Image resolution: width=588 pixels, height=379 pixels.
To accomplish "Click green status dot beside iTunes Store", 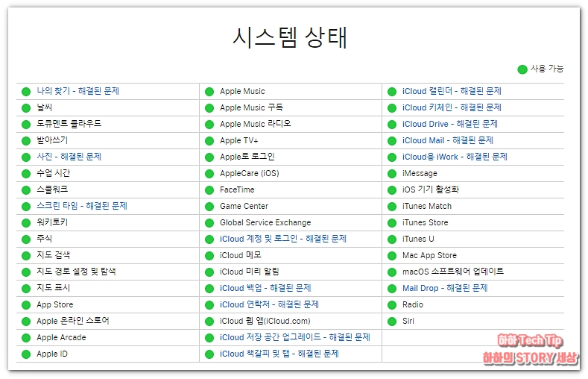I will tap(392, 223).
